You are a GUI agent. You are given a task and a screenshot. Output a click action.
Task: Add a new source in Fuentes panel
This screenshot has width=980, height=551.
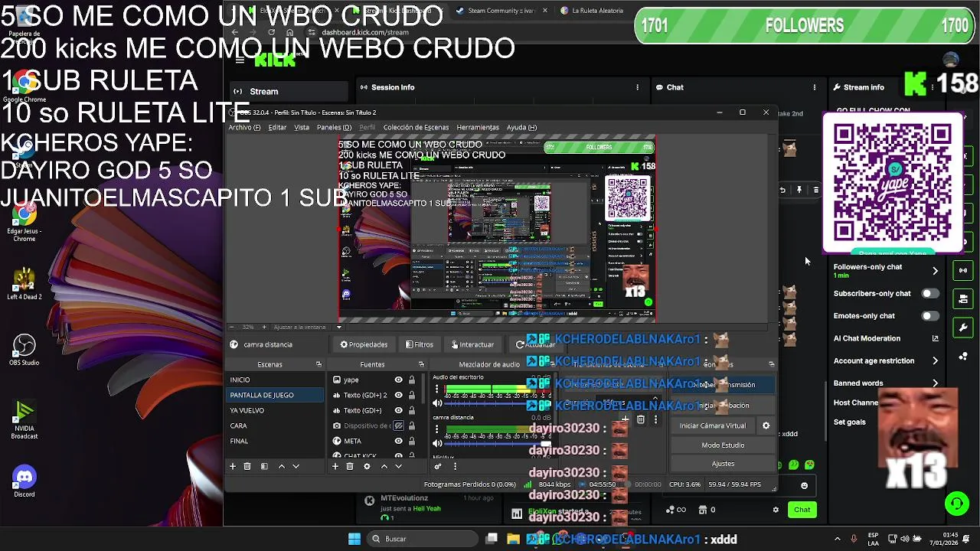pyautogui.click(x=335, y=466)
